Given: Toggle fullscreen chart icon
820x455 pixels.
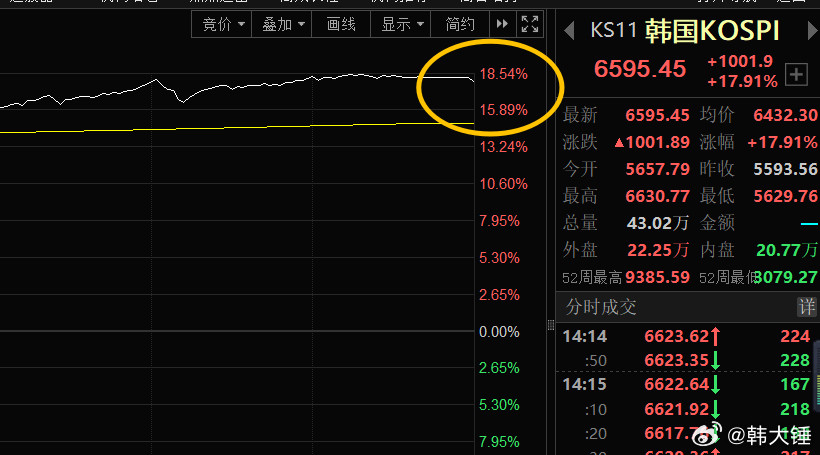Looking at the screenshot, I should (x=530, y=24).
